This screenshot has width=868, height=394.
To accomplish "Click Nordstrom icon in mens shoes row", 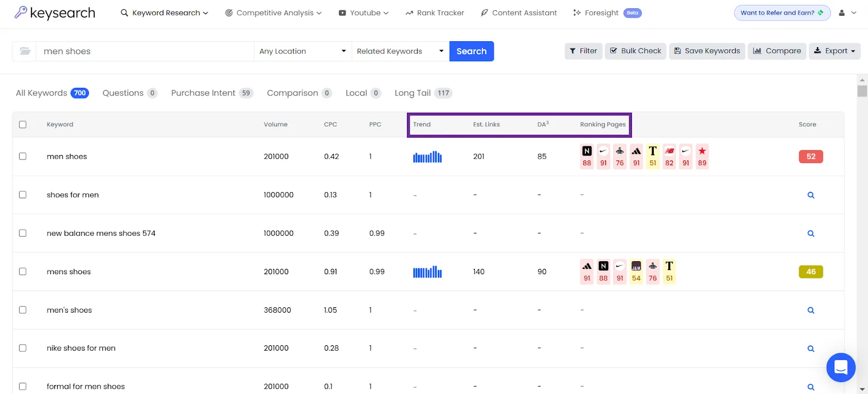I will 603,272.
